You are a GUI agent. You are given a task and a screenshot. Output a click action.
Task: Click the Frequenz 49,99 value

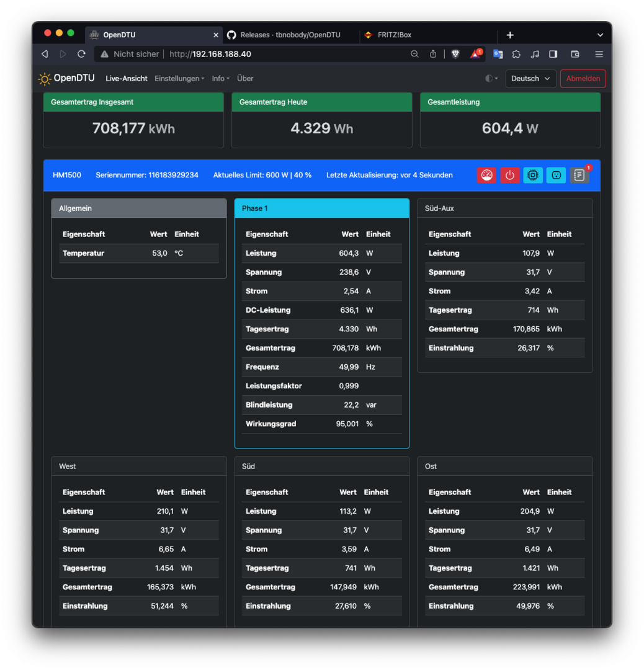tap(349, 367)
